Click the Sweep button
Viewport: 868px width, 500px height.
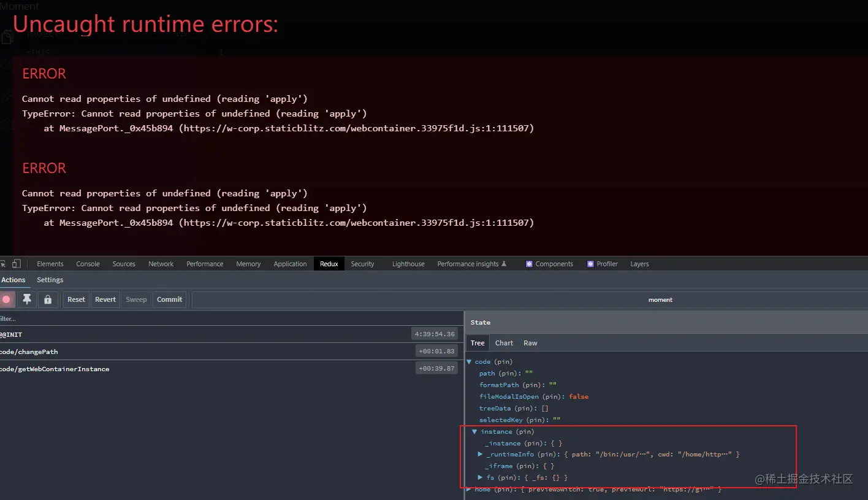coord(136,299)
